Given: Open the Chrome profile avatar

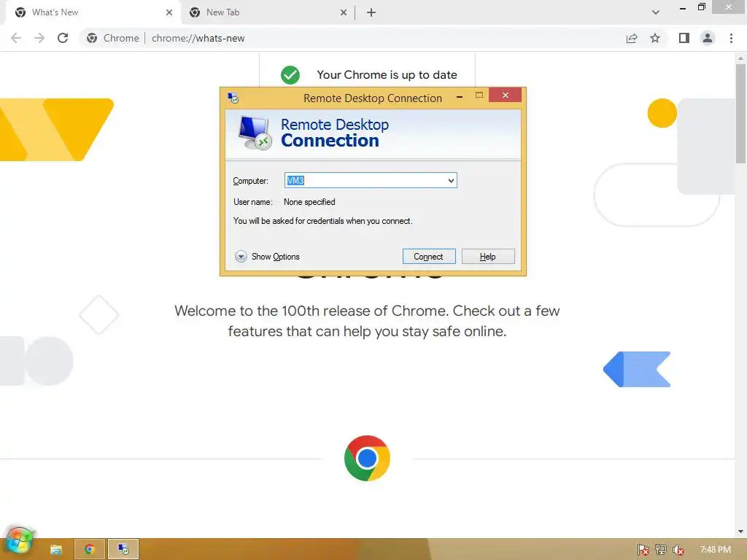Looking at the screenshot, I should 708,38.
